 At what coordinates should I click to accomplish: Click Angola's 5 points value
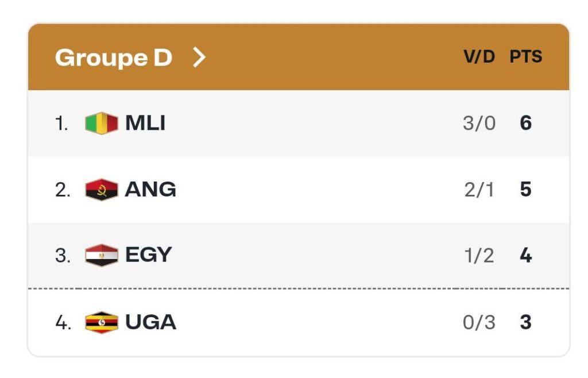click(x=525, y=190)
